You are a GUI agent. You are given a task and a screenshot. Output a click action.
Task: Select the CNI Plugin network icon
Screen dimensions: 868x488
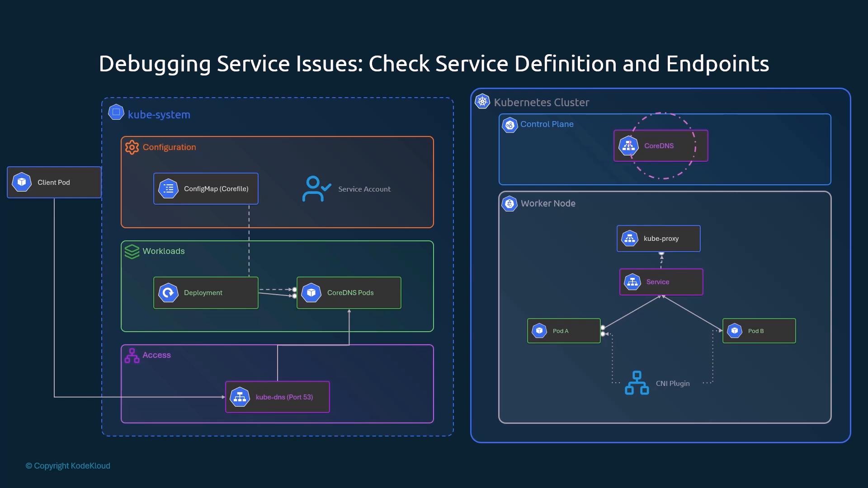[637, 383]
